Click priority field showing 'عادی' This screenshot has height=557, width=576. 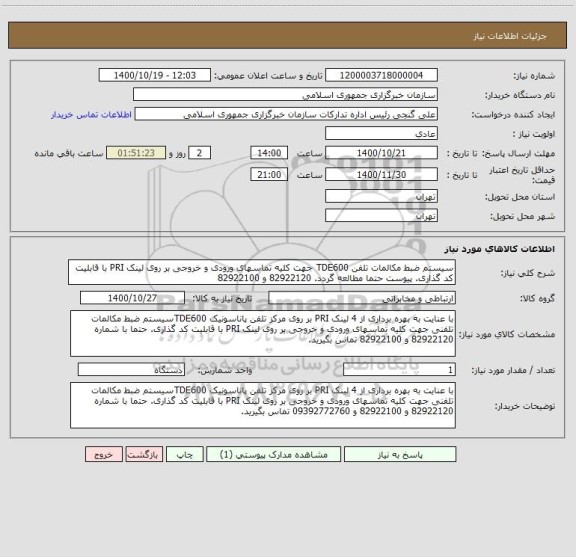point(381,133)
